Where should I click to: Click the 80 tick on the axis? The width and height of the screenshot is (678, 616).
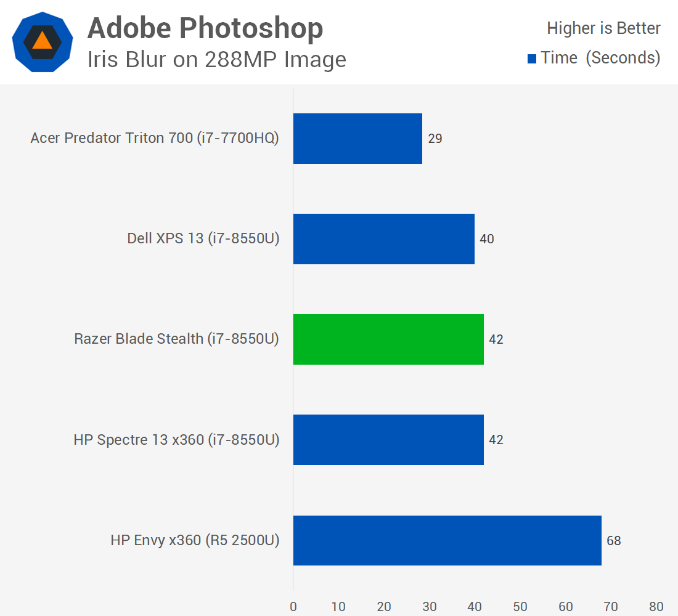click(x=656, y=607)
